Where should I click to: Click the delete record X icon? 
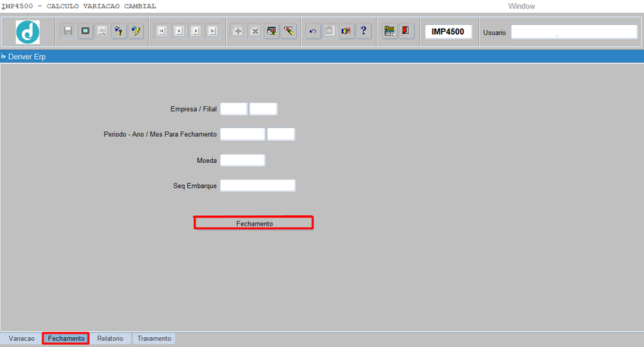point(255,31)
